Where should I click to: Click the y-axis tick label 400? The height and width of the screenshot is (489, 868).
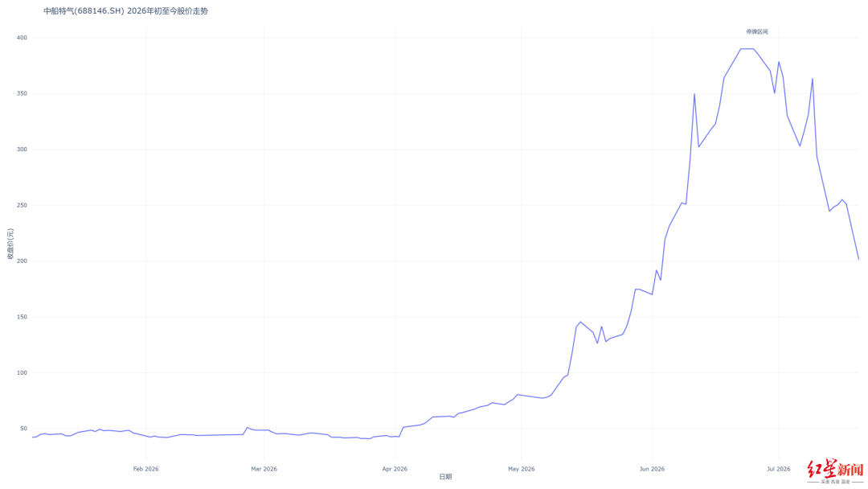[22, 38]
